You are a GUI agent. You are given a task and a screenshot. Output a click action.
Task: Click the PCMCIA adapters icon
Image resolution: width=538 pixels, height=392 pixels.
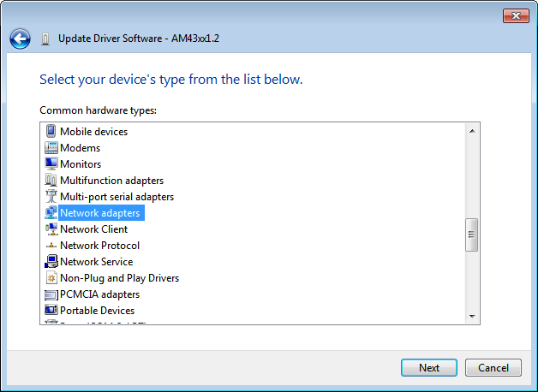(x=51, y=294)
